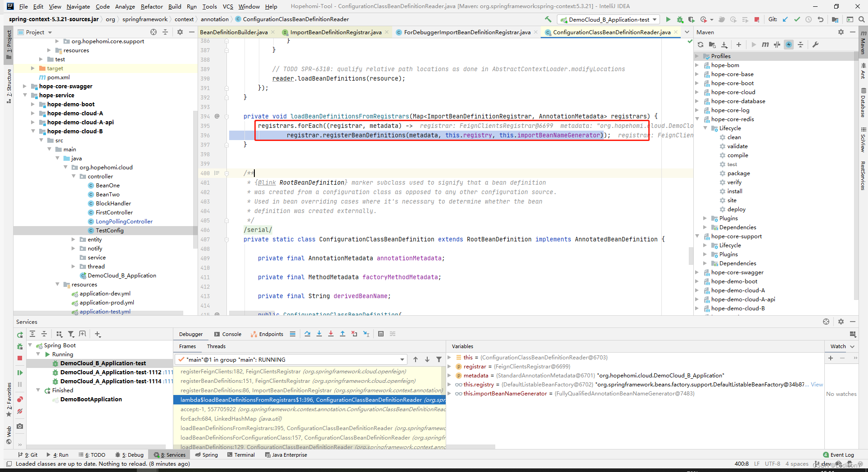Select opened file target icon in Project panel
This screenshot has width=868, height=472.
tap(154, 32)
